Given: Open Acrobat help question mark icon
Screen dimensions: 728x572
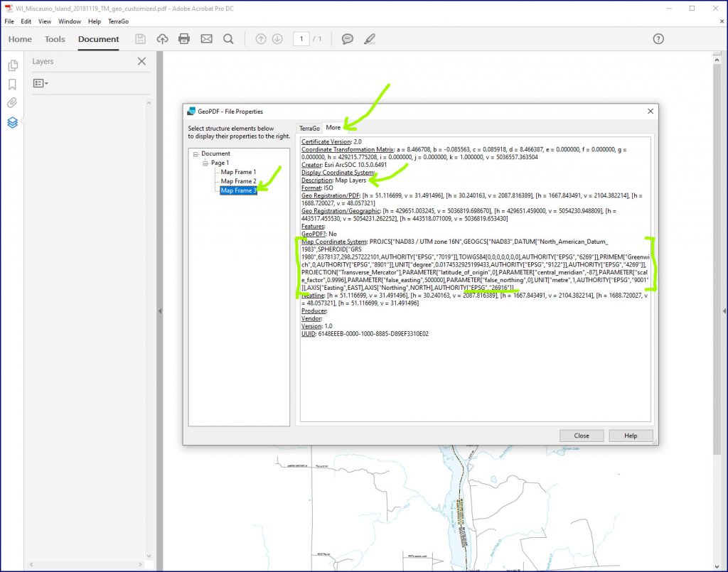Looking at the screenshot, I should [x=658, y=39].
